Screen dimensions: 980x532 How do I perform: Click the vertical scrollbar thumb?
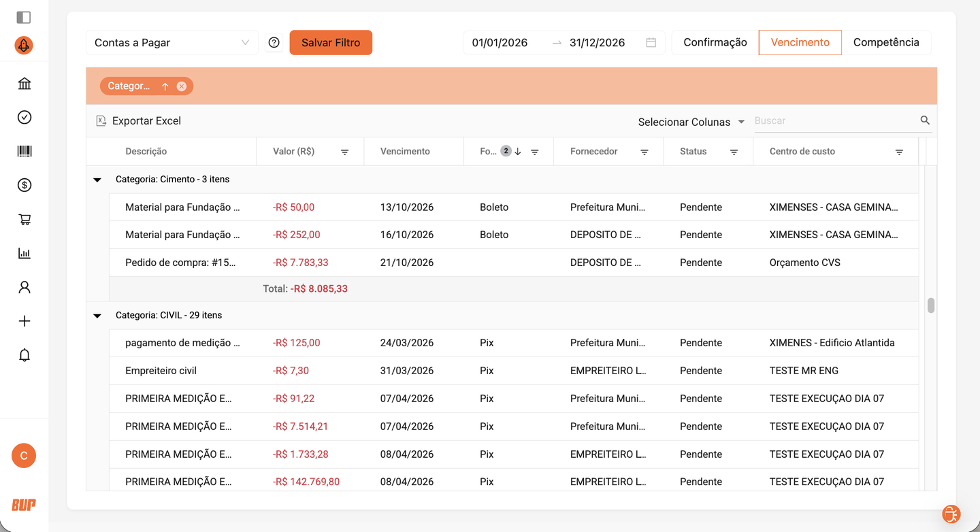click(930, 305)
